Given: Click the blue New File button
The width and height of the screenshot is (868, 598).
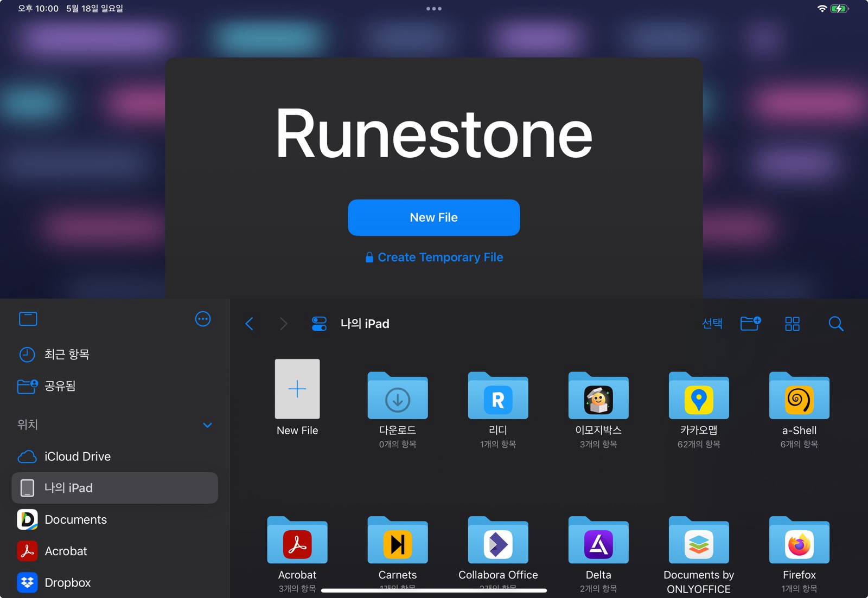Looking at the screenshot, I should point(434,217).
